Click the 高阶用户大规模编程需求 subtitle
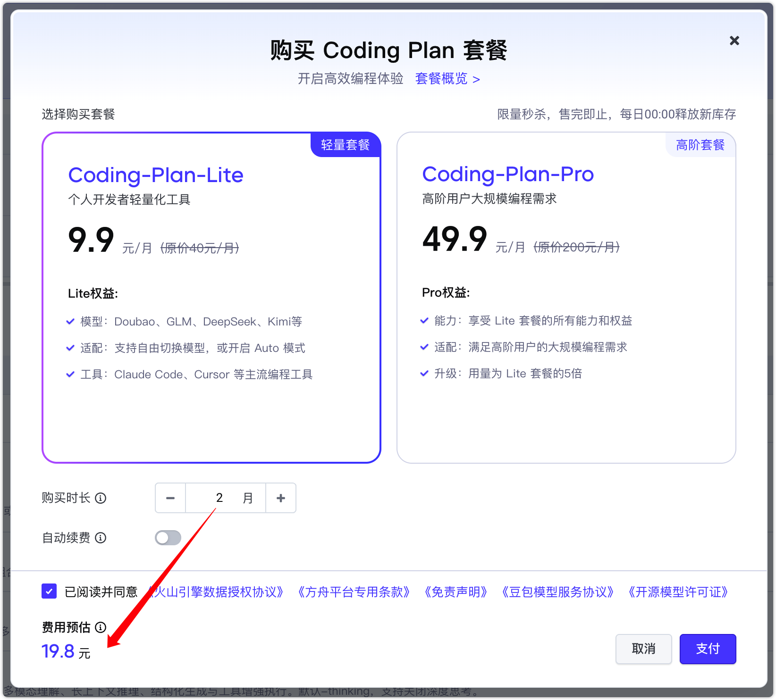The image size is (776, 700). 489,199
